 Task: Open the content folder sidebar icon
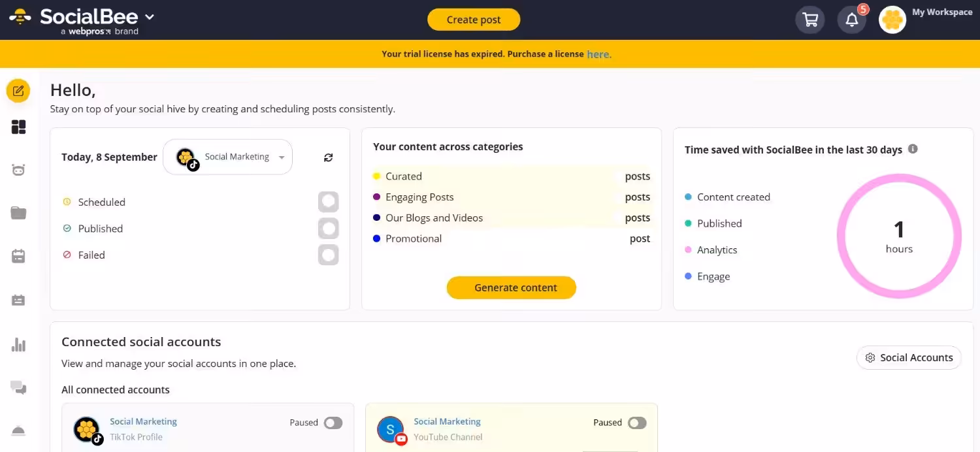[x=18, y=213]
